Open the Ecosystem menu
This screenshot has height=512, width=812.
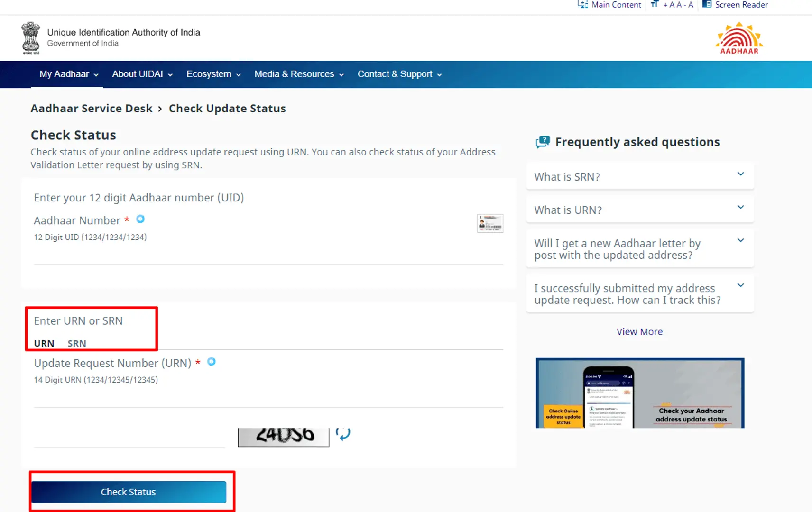[x=213, y=74]
